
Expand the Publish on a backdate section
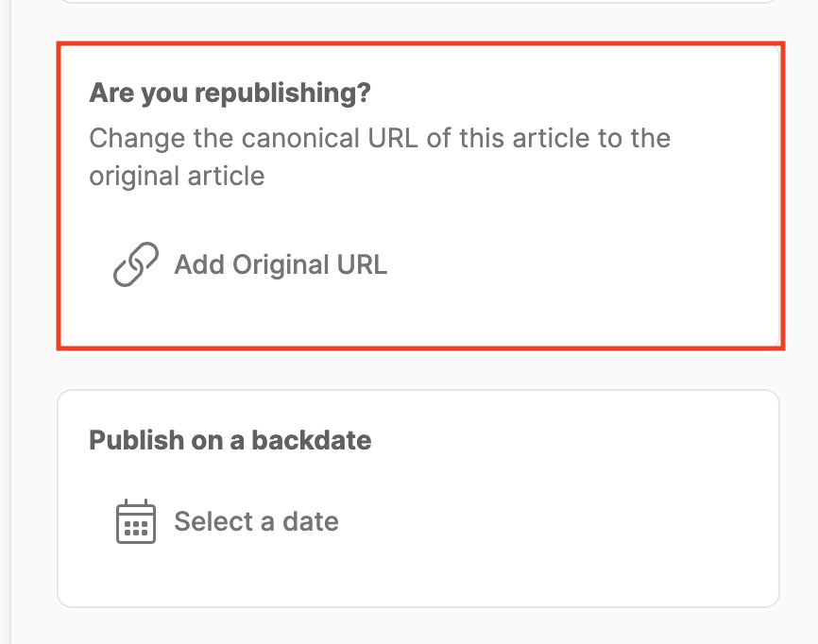[230, 440]
